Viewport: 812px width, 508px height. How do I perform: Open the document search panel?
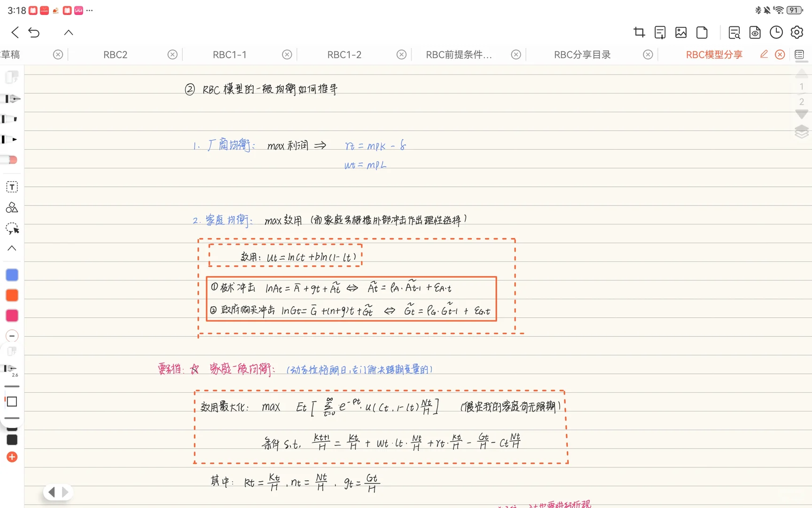734,32
